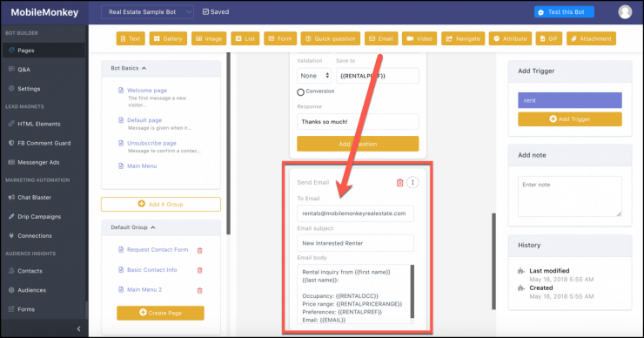Add an Attribute widget

(510, 38)
